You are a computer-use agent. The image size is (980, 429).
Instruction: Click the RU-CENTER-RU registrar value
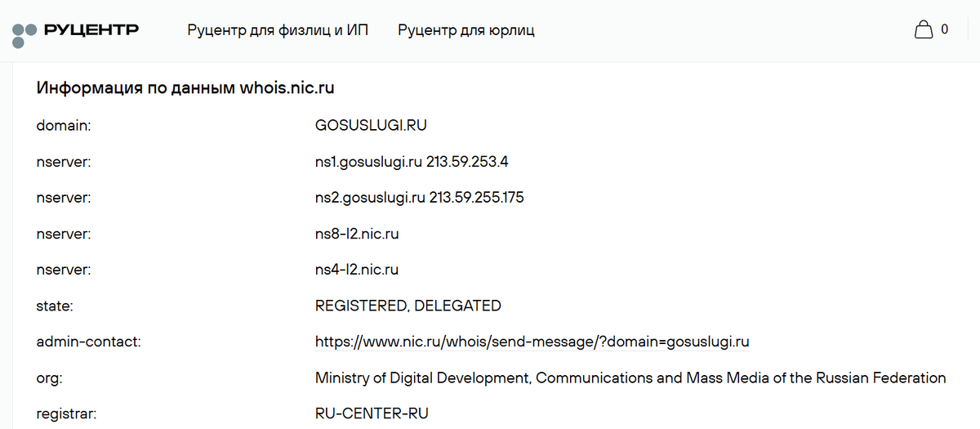pyautogui.click(x=372, y=413)
